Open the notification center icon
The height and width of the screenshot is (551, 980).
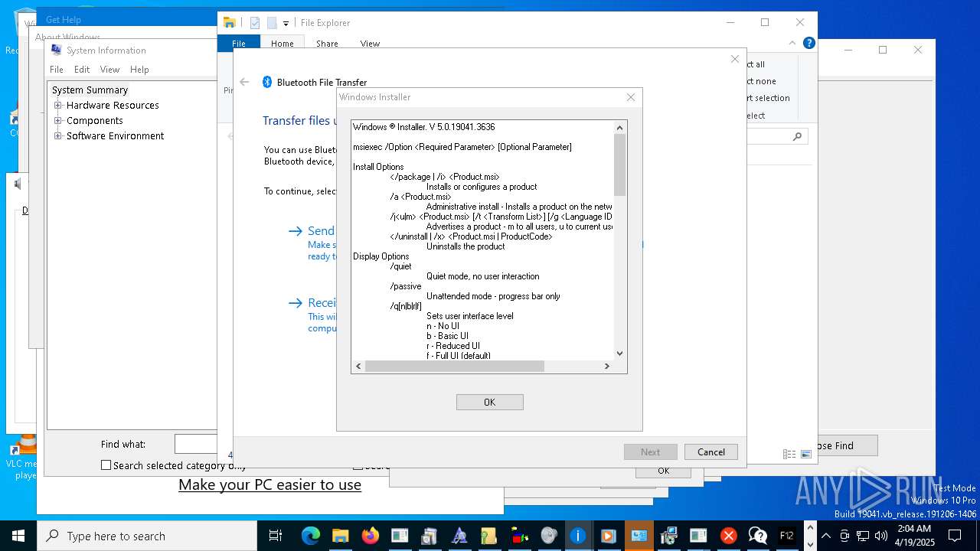(954, 536)
